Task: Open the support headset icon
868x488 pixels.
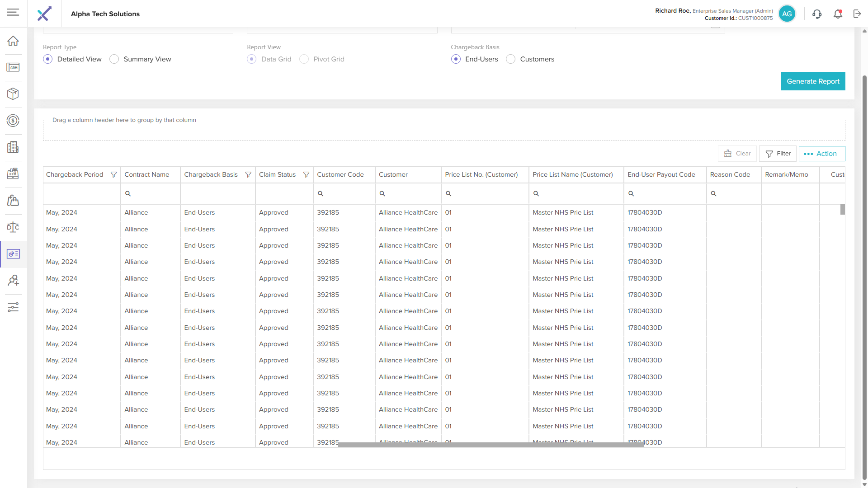Action: [x=816, y=14]
